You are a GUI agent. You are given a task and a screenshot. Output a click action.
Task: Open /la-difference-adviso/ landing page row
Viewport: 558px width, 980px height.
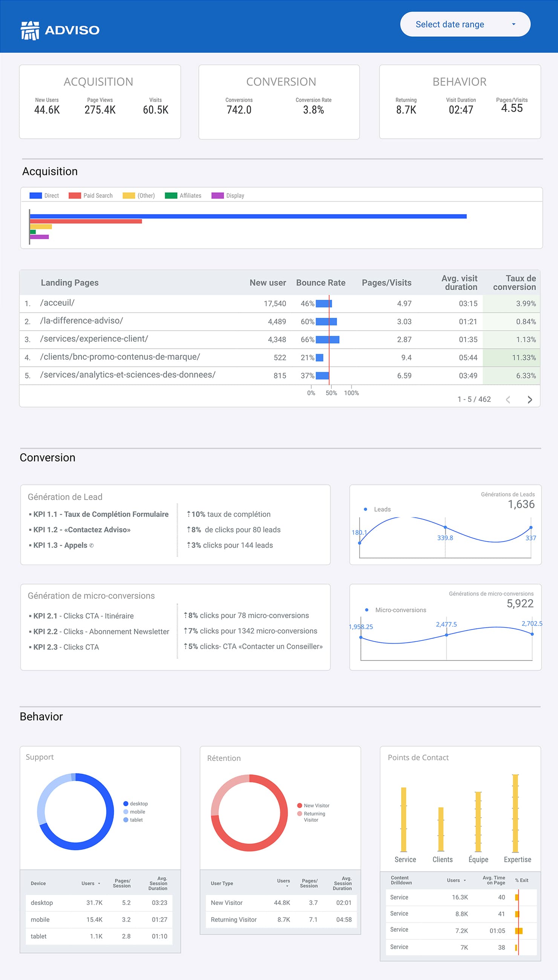82,321
